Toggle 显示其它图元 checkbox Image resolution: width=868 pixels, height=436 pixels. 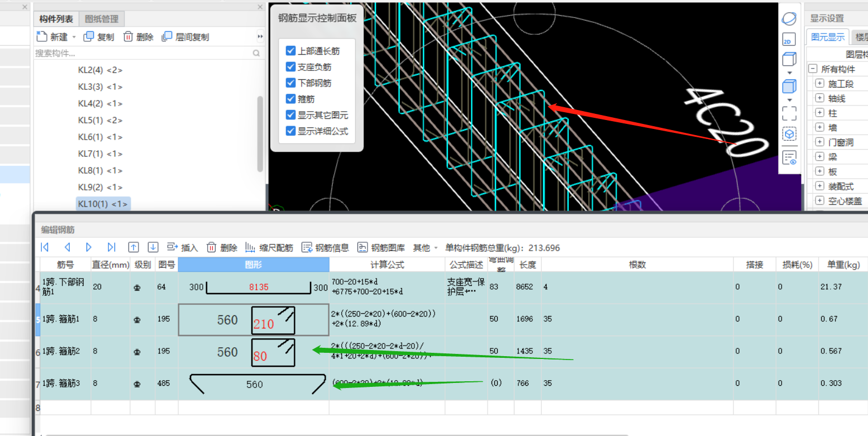pyautogui.click(x=290, y=115)
